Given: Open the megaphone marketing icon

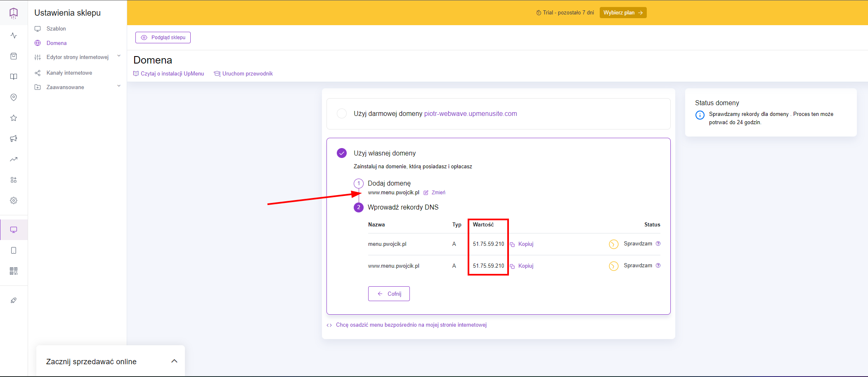Looking at the screenshot, I should [14, 139].
